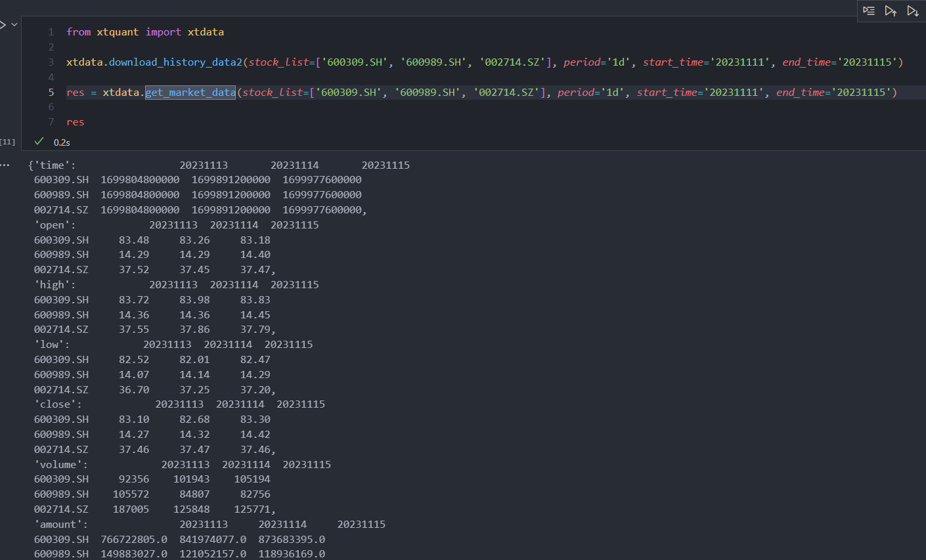The width and height of the screenshot is (926, 560).
Task: Click volume value 187005
Action: [131, 509]
